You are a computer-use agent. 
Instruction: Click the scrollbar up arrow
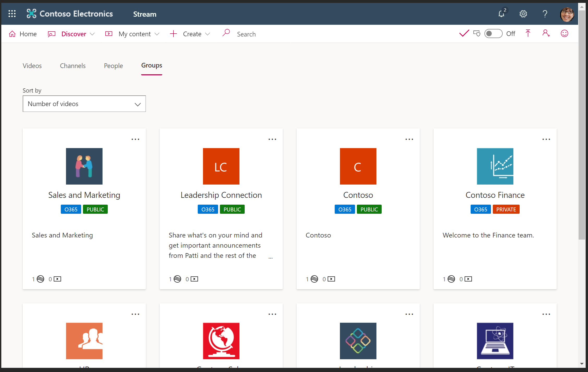(x=582, y=7)
